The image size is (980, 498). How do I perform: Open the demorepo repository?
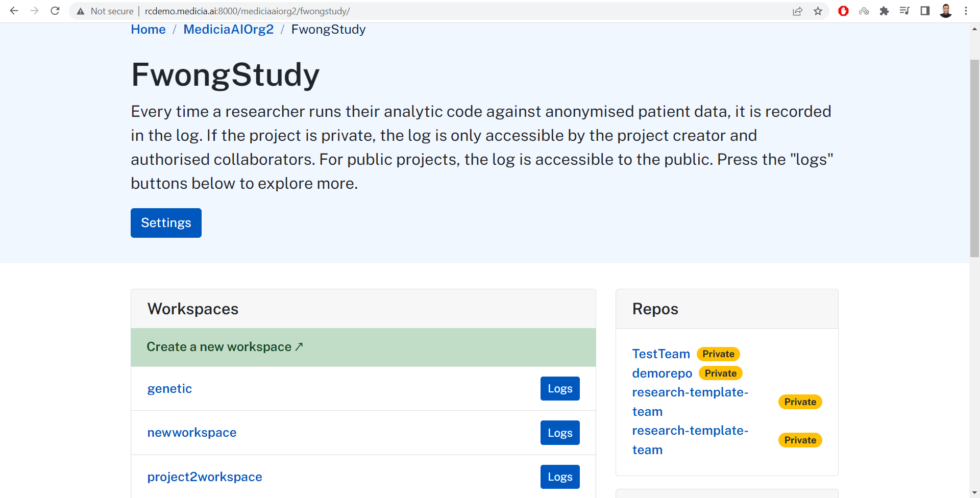tap(662, 373)
